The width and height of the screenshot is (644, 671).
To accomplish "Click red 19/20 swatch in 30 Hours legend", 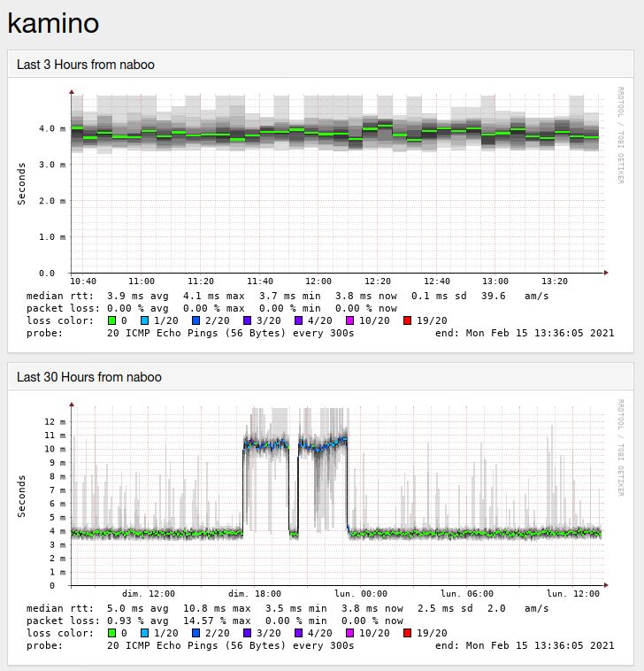I will tap(408, 633).
